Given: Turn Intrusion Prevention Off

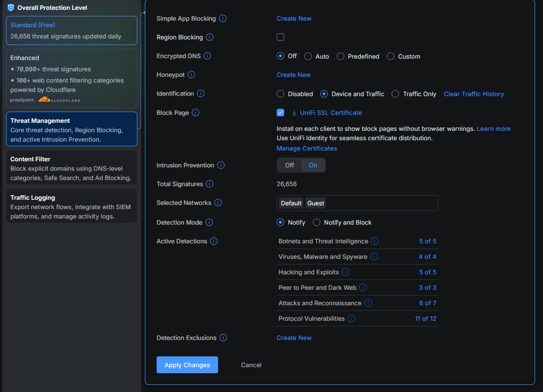Looking at the screenshot, I should tap(289, 165).
